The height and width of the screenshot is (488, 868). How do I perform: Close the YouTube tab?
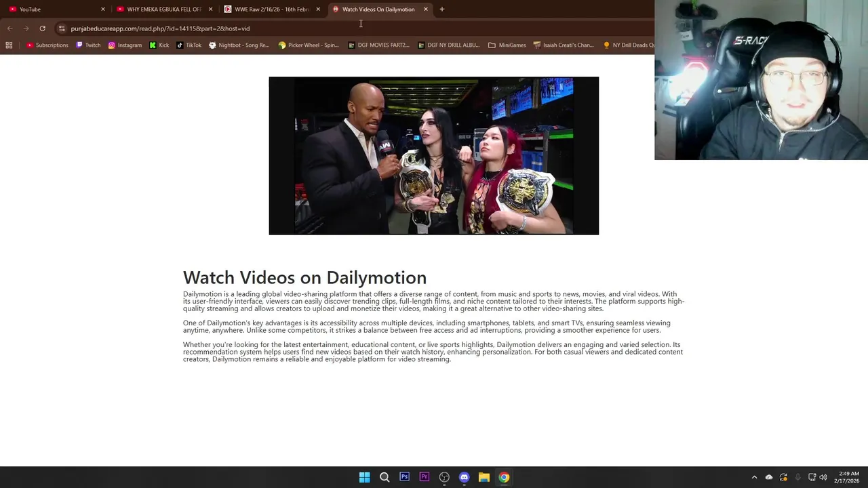click(x=103, y=9)
